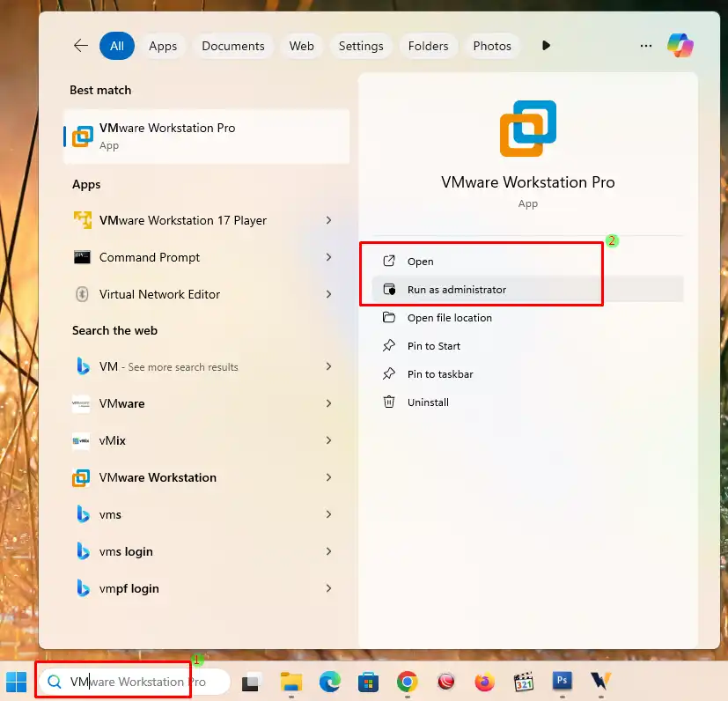
Task: Expand VMware Workstation 17 Player options
Action: point(328,220)
